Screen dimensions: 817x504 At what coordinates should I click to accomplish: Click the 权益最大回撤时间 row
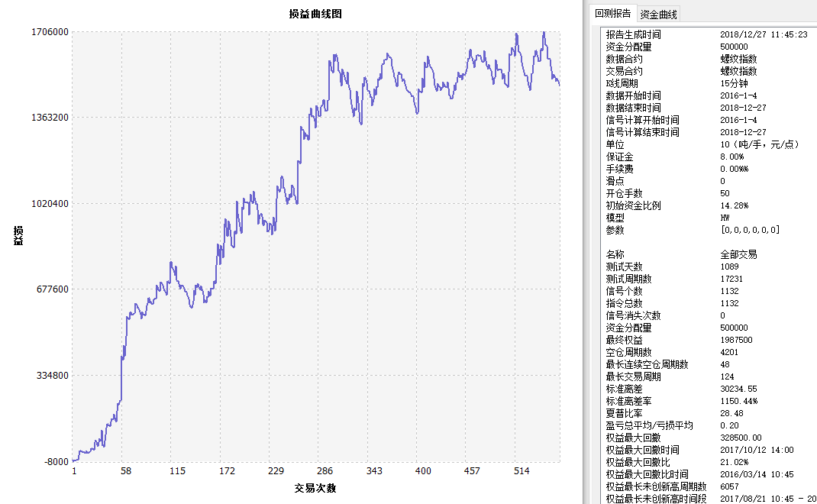point(642,450)
